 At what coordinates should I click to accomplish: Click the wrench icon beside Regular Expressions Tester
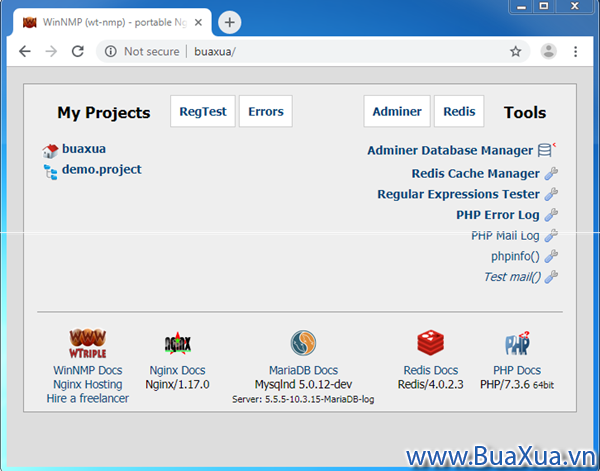pyautogui.click(x=551, y=194)
